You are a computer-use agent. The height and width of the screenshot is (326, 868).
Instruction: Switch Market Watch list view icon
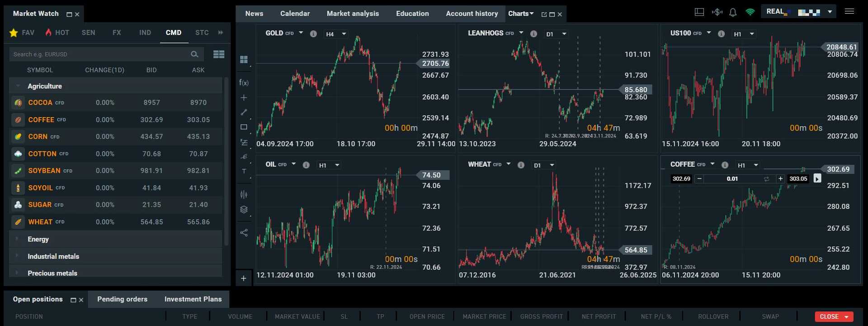[219, 54]
